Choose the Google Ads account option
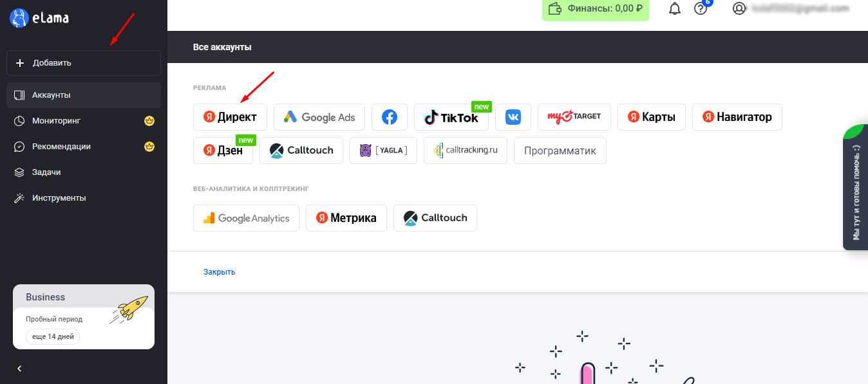Screen dimensions: 868x384 (x=319, y=117)
